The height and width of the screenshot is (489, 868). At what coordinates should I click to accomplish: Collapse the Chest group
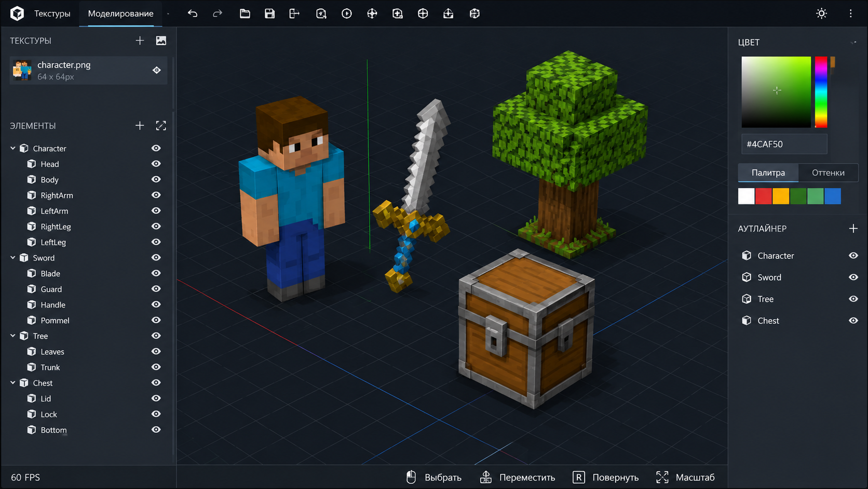(13, 382)
